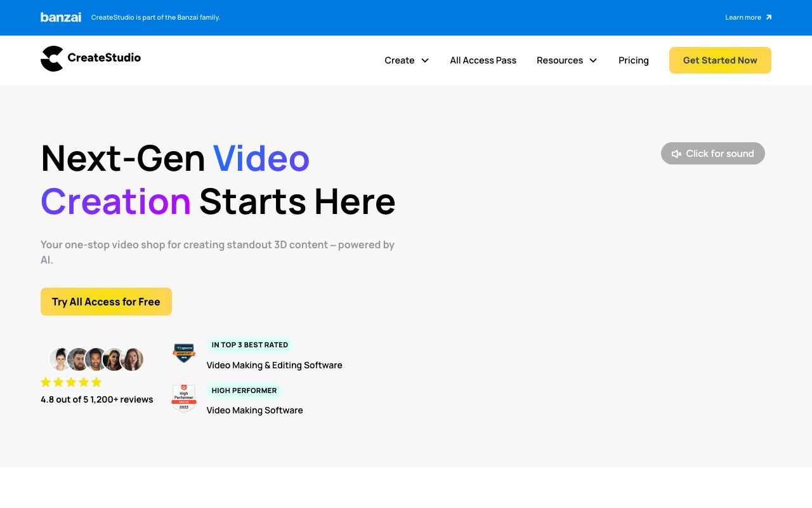Image resolution: width=812 pixels, height=508 pixels.
Task: Expand the Create menu chevron
Action: 425,60
